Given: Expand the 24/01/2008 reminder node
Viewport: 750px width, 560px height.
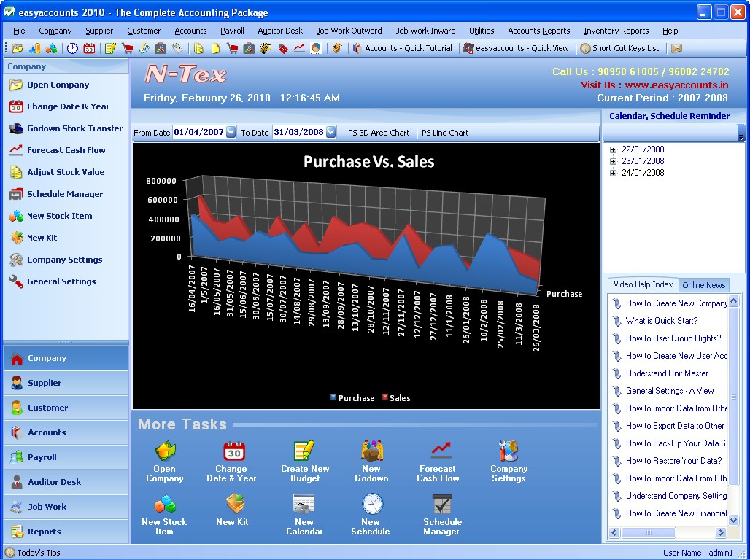Looking at the screenshot, I should (613, 173).
